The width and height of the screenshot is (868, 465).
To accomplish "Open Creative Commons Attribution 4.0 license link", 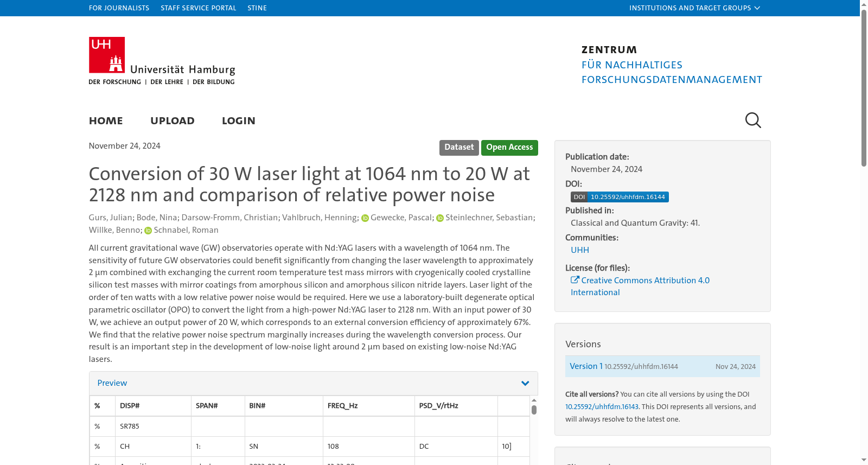I will (x=640, y=286).
